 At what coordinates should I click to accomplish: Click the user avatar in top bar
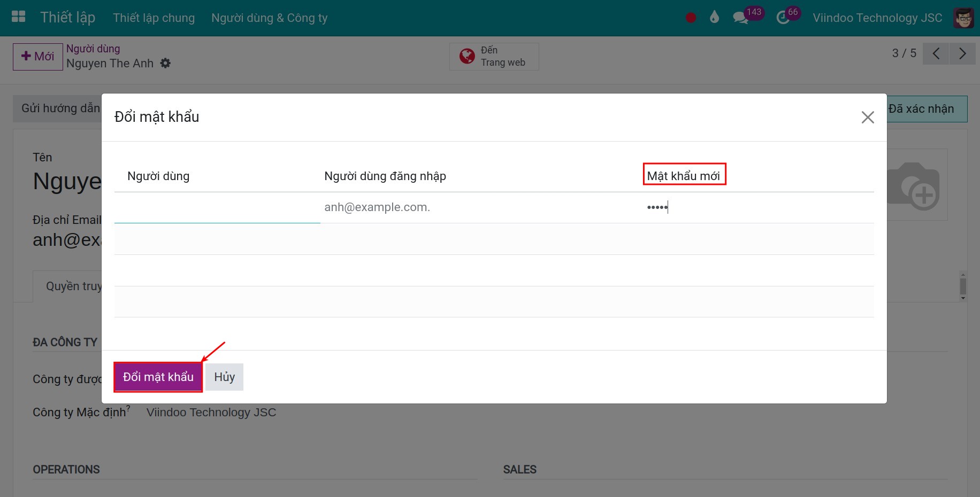(963, 18)
